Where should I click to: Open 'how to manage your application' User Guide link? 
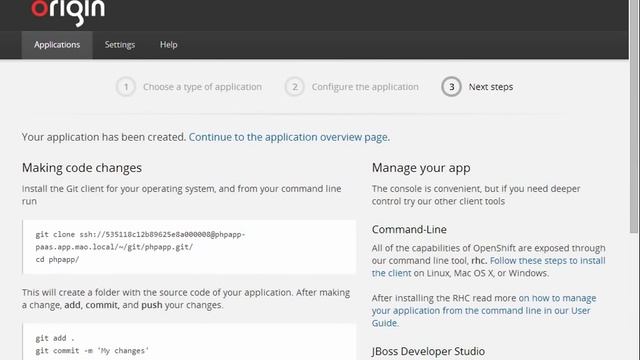[484, 310]
